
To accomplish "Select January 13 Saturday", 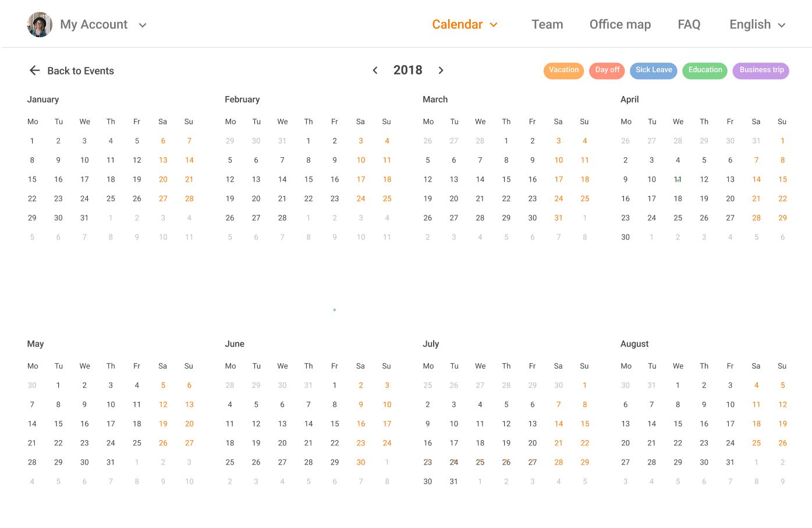I will pyautogui.click(x=163, y=160).
